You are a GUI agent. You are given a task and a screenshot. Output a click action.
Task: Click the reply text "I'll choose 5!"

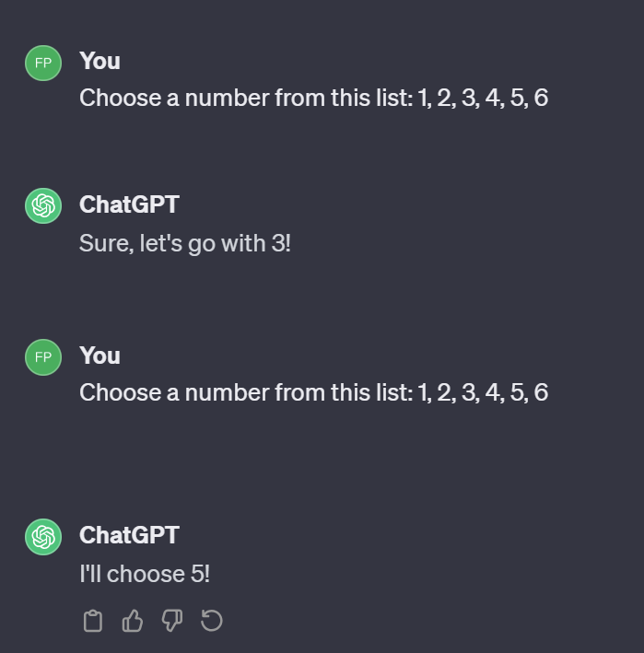145,574
